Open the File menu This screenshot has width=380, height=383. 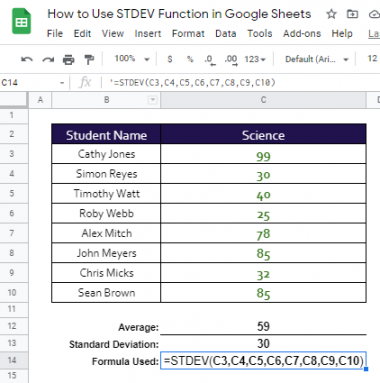[x=55, y=34]
